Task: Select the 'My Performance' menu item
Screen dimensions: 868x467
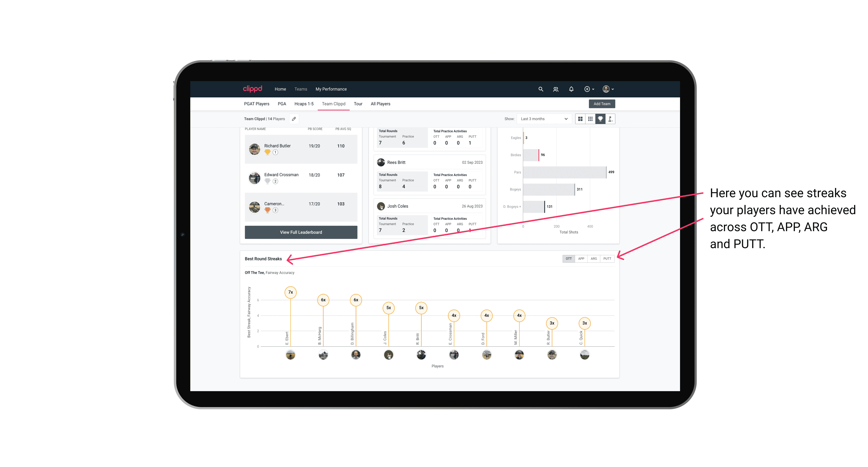Action: pos(332,89)
